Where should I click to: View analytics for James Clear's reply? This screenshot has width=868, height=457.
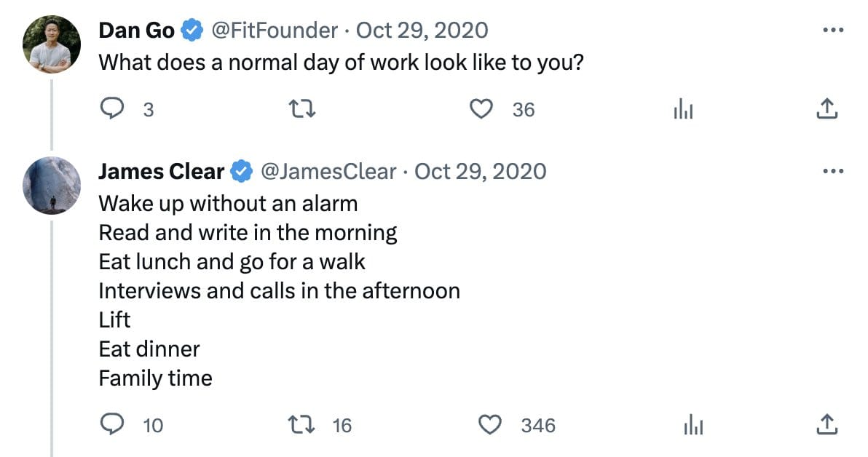point(693,424)
